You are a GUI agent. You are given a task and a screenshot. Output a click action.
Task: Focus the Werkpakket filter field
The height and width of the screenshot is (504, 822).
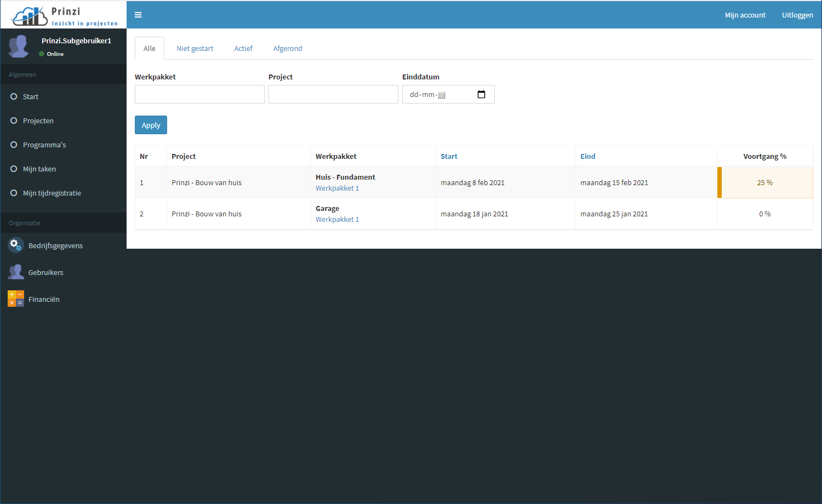(x=199, y=94)
